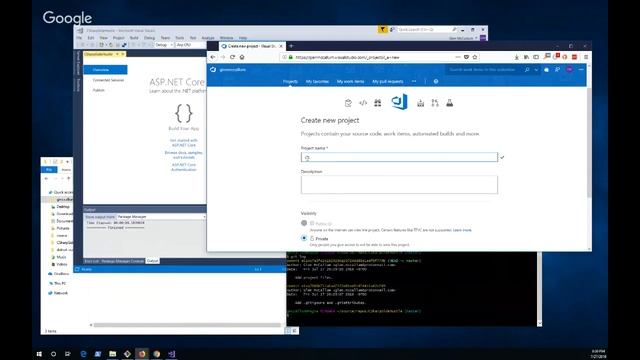Click the Visual Studio Team Services logo in header
The height and width of the screenshot is (360, 640).
click(x=213, y=70)
